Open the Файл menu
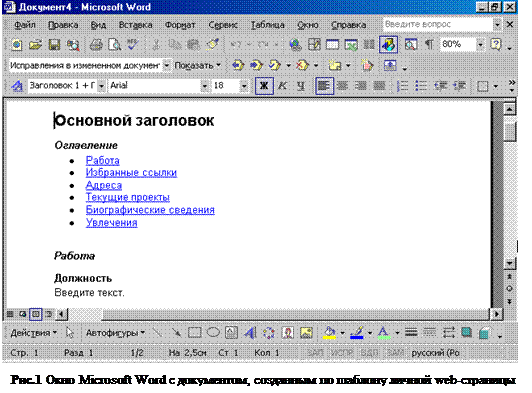 point(24,25)
